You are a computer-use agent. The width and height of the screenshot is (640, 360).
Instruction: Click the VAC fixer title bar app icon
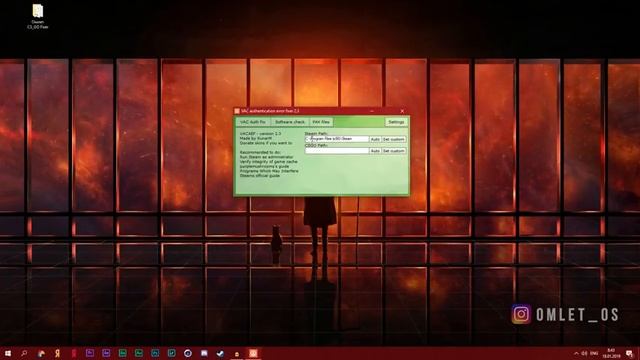tap(237, 111)
